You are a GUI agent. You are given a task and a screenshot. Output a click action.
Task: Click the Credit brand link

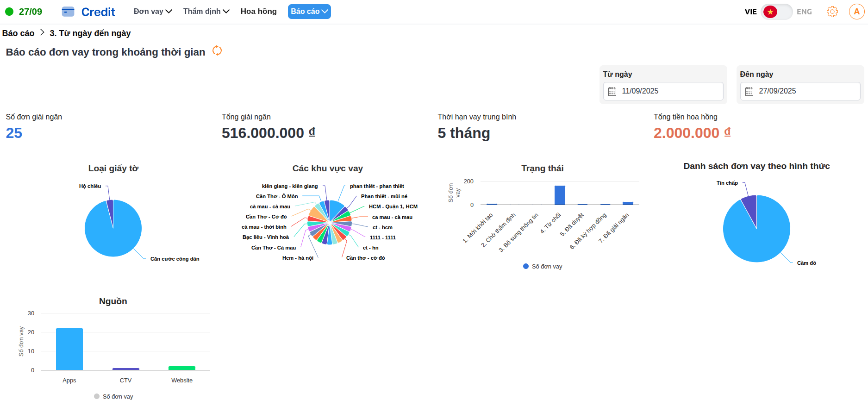(98, 12)
